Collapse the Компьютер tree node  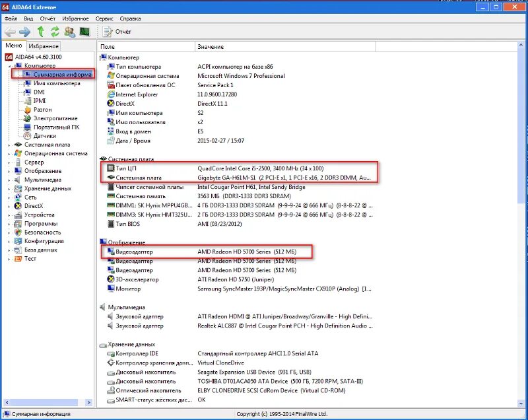tap(9, 66)
